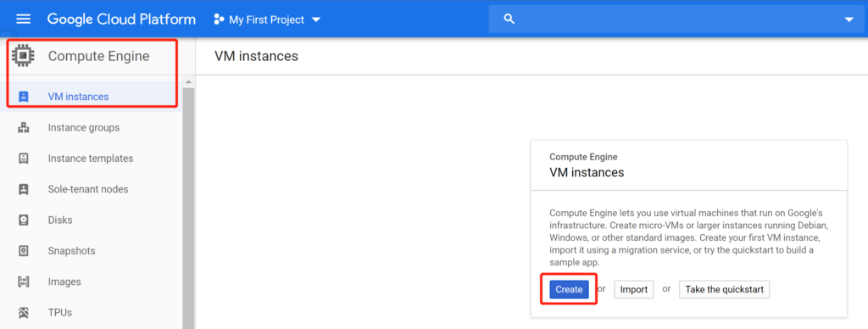Click the blue Create button

(x=569, y=289)
